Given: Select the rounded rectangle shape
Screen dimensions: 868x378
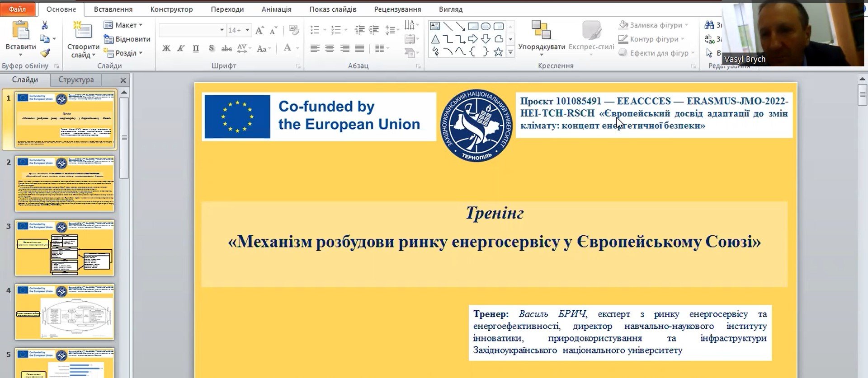Looking at the screenshot, I should (x=499, y=26).
